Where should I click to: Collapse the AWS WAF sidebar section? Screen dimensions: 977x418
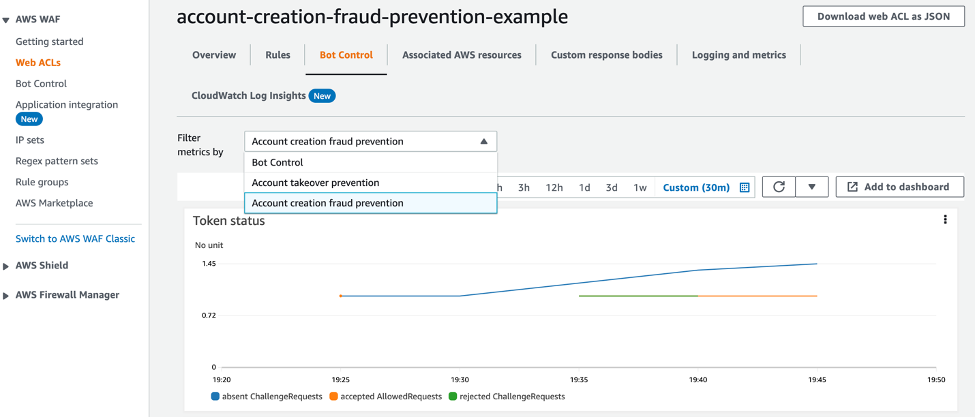[6, 21]
